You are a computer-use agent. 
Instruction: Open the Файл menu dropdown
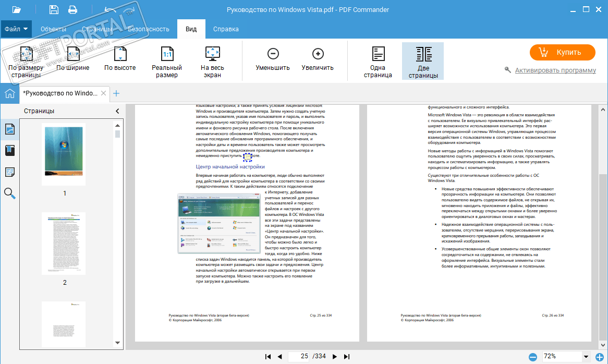click(16, 29)
